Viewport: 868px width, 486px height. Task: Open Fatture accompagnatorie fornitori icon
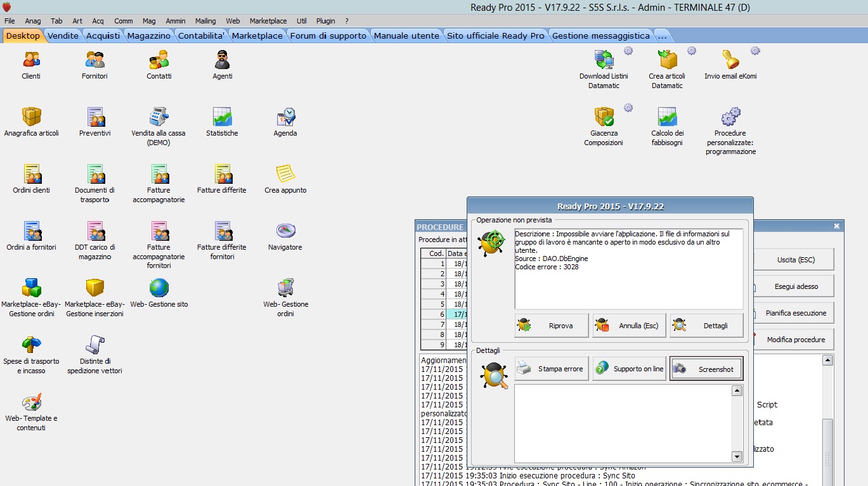(x=159, y=231)
